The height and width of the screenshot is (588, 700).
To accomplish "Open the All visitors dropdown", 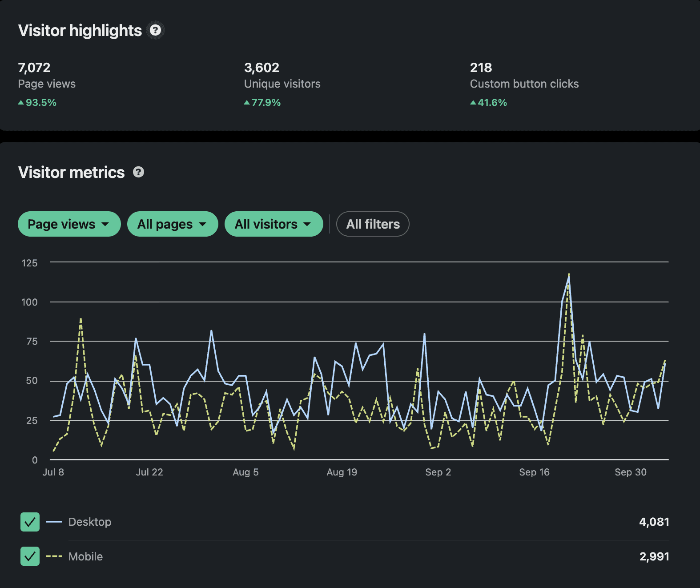I will point(274,224).
